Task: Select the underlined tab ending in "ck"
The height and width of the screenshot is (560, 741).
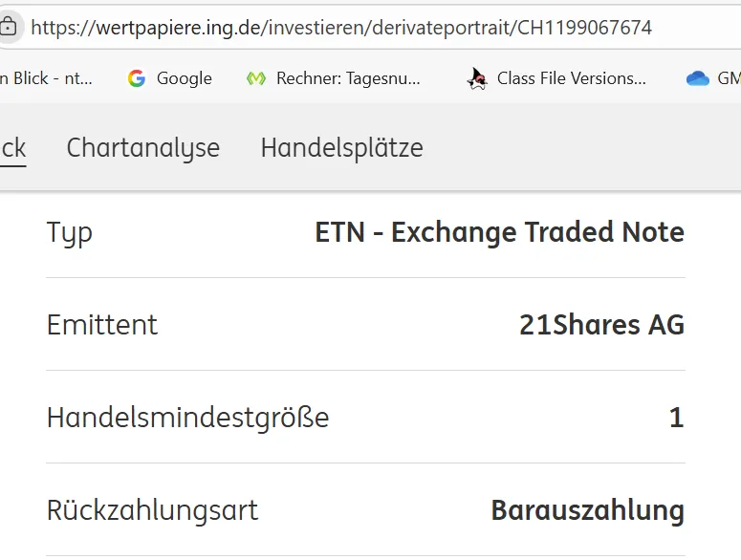Action: click(x=12, y=148)
